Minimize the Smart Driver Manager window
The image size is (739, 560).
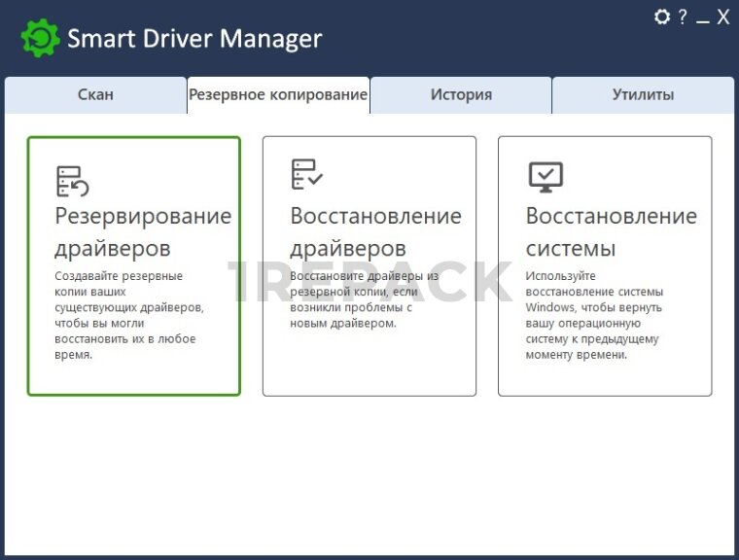(x=702, y=17)
